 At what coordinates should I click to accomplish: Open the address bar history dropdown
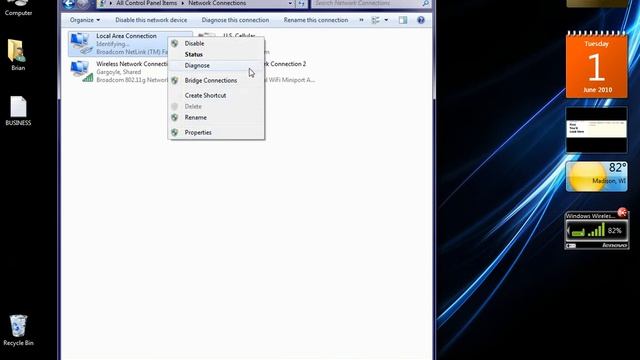click(290, 4)
